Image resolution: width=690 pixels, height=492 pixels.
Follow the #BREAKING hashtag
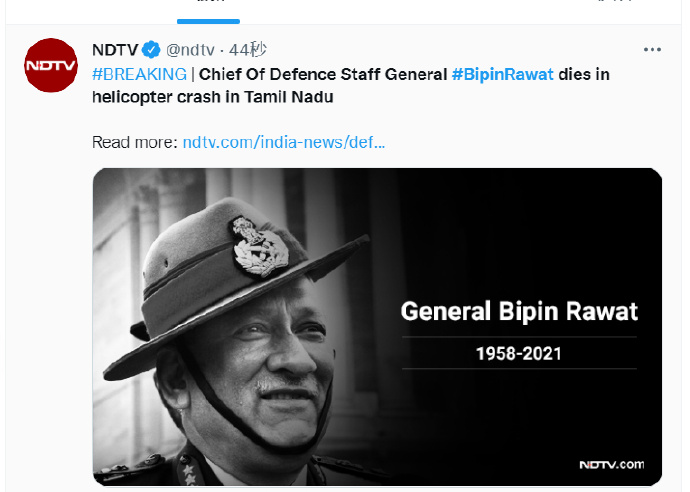click(x=139, y=74)
